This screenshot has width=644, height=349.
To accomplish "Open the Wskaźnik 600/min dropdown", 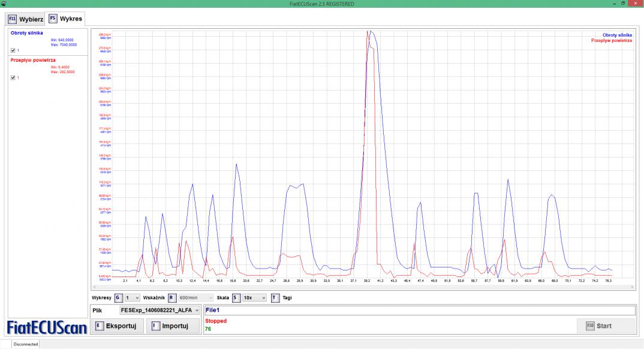I will coord(195,297).
